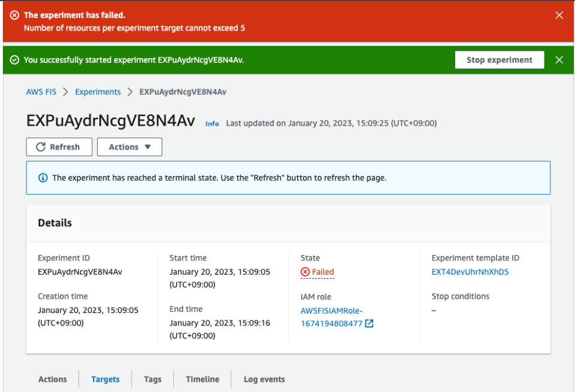Switch to the Timeline tab
The height and width of the screenshot is (392, 575).
pos(202,379)
